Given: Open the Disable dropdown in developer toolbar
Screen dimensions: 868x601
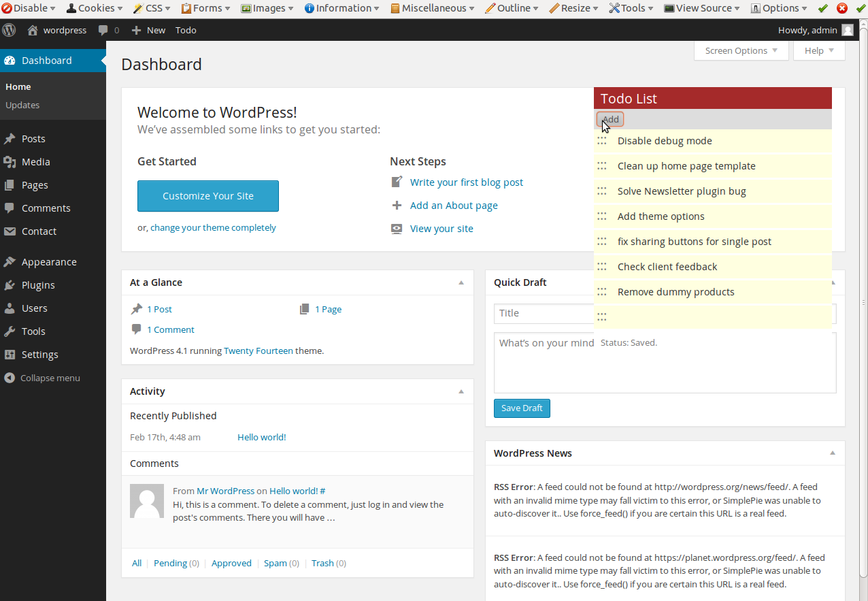Looking at the screenshot, I should [x=29, y=8].
